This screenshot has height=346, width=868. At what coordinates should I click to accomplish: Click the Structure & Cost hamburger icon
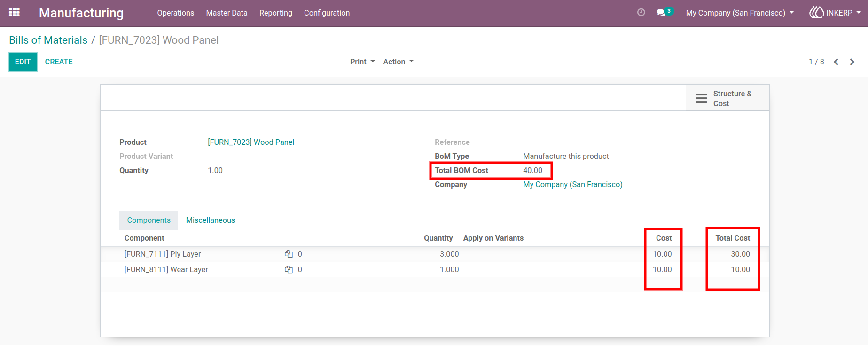702,98
